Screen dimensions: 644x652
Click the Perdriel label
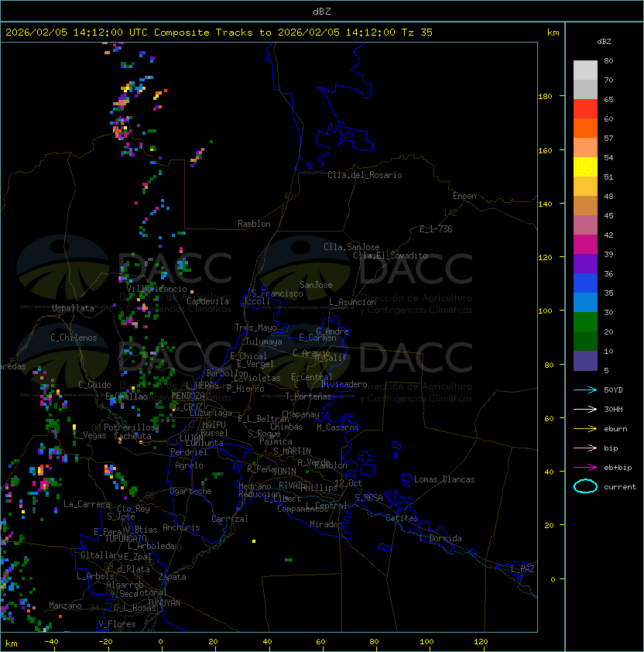click(189, 452)
